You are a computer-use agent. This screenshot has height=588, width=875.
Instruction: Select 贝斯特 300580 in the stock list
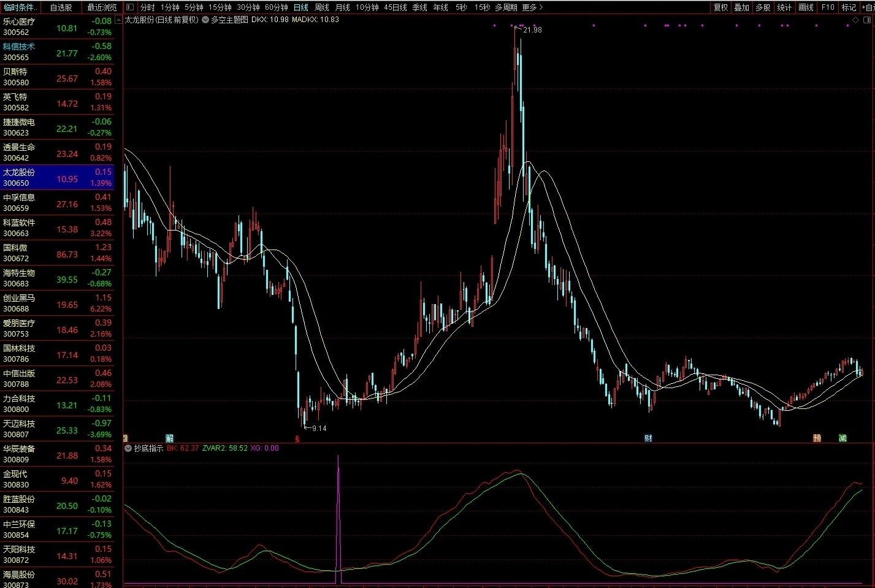coord(57,77)
